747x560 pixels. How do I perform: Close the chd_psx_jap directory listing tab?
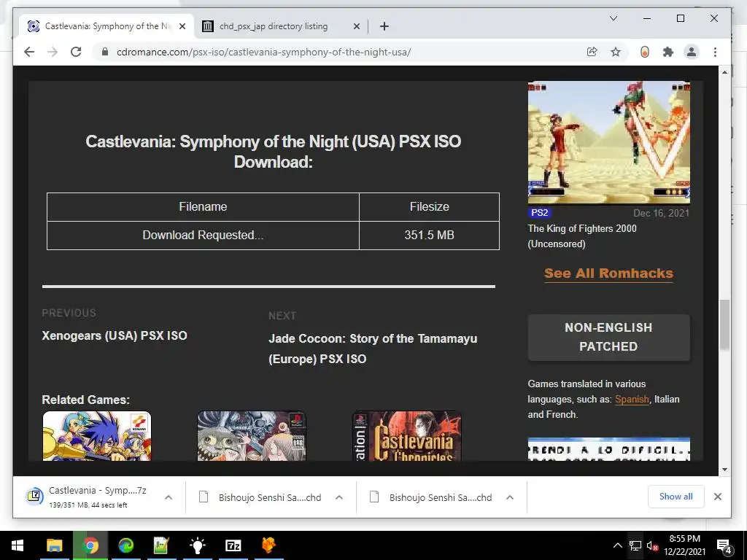click(x=356, y=26)
